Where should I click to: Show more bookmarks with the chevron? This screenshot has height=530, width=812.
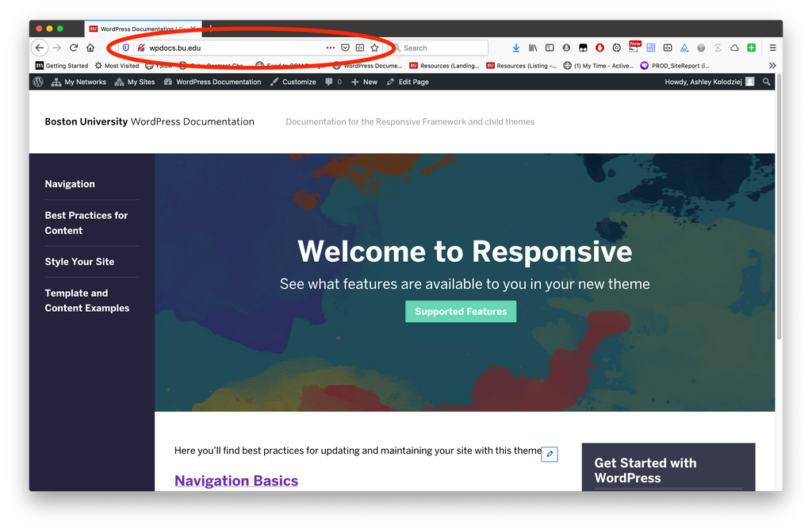772,66
